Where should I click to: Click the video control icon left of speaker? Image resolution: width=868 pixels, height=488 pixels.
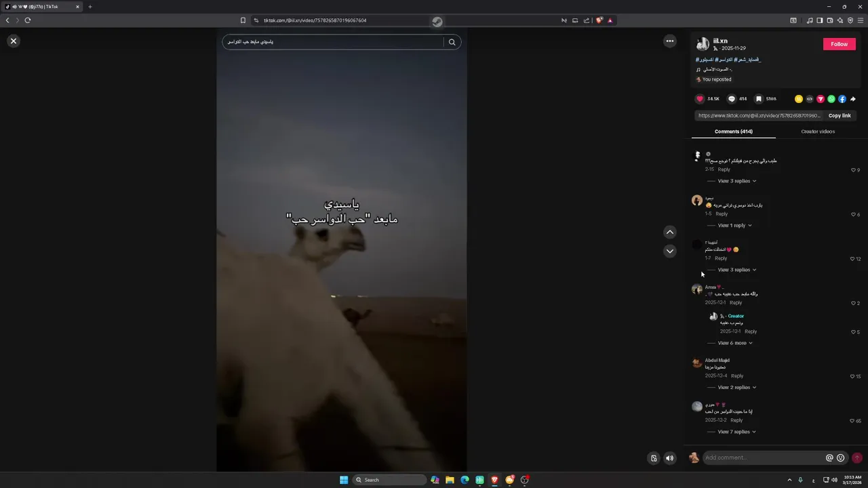(654, 458)
